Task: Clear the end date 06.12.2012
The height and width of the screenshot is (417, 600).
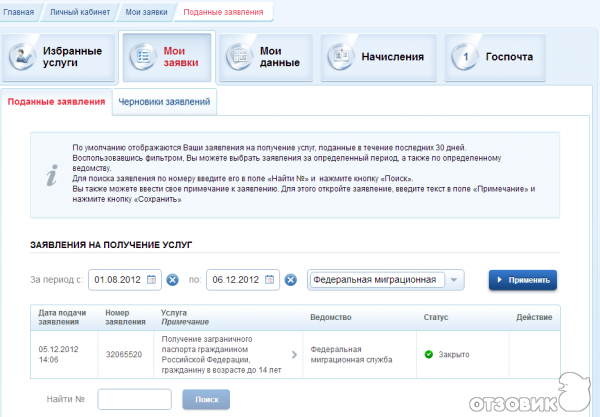Action: click(x=291, y=280)
